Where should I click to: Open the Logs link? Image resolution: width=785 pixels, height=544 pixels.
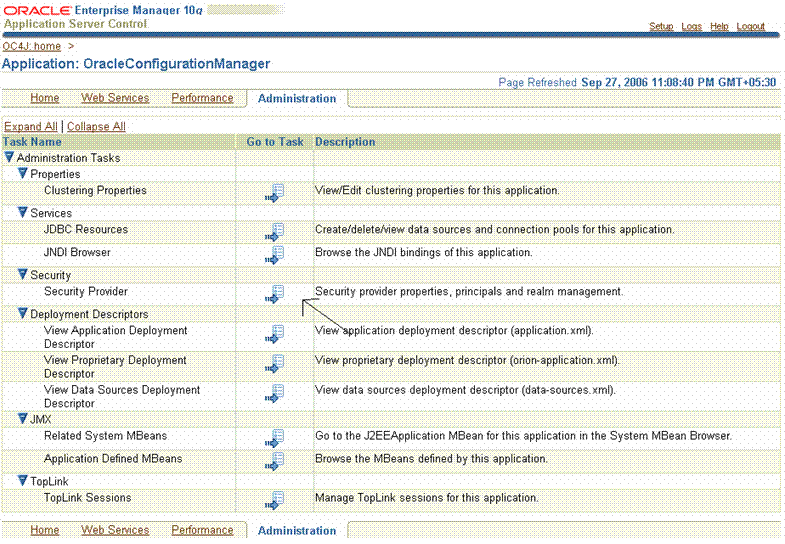point(691,27)
